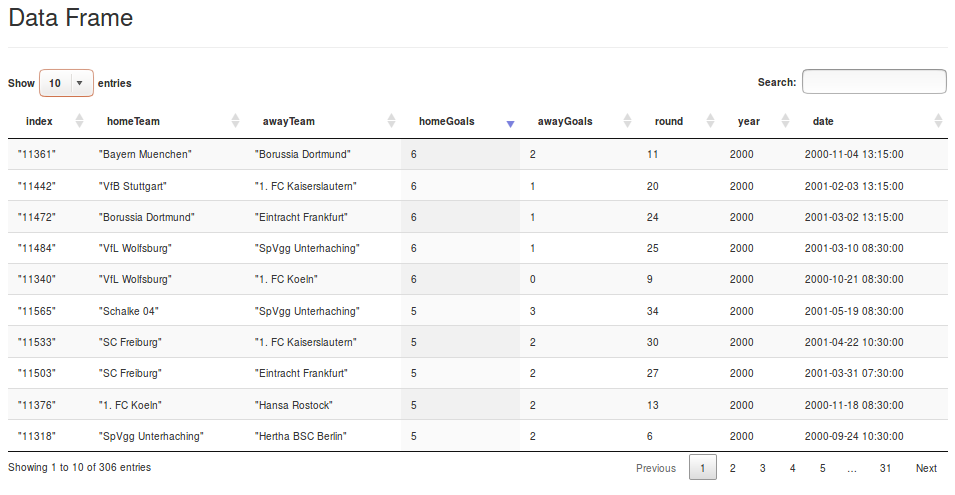Image resolution: width=955 pixels, height=495 pixels.
Task: Select "SpVgg Unterhaching" in the homeTeam column
Action: [151, 436]
